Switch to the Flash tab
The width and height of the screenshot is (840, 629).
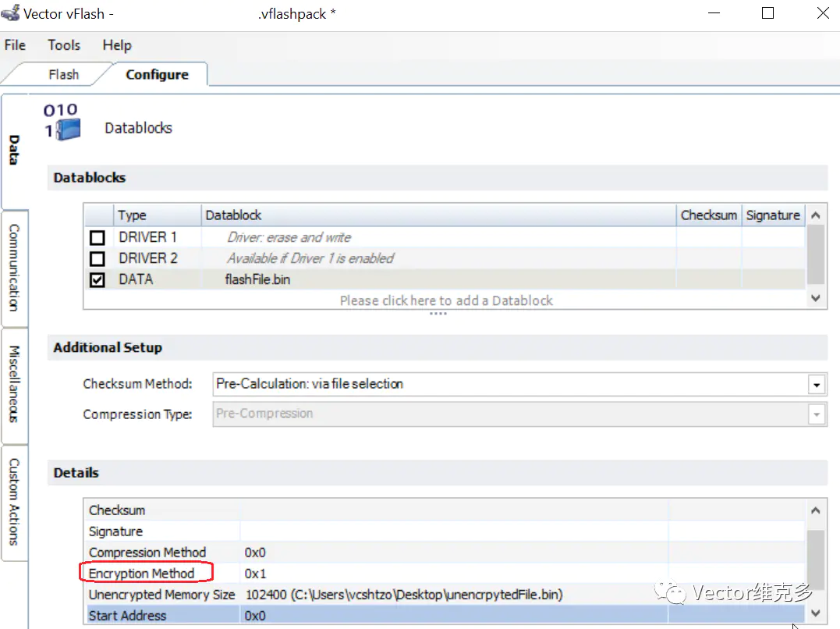coord(63,75)
